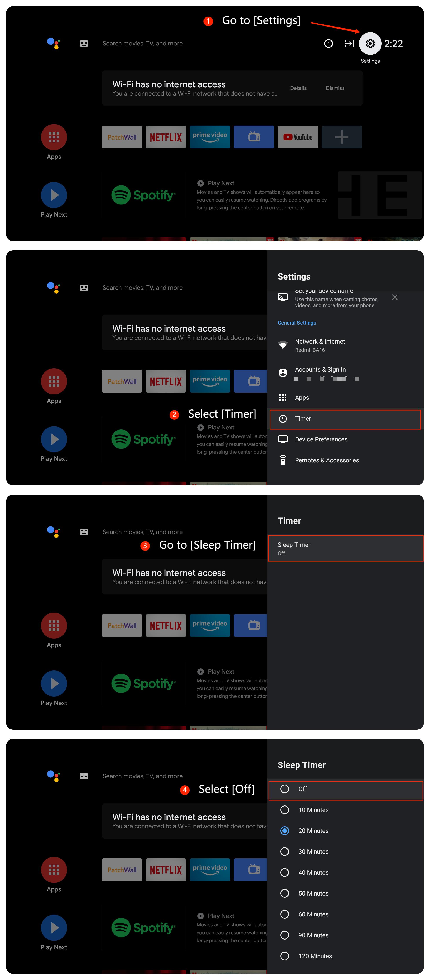Launch the YouTube app tile
This screenshot has height=980, width=430.
pyautogui.click(x=298, y=137)
